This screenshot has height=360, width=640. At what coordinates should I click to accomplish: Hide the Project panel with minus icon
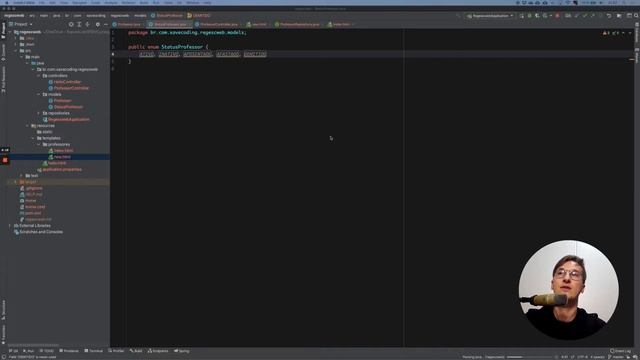point(106,24)
